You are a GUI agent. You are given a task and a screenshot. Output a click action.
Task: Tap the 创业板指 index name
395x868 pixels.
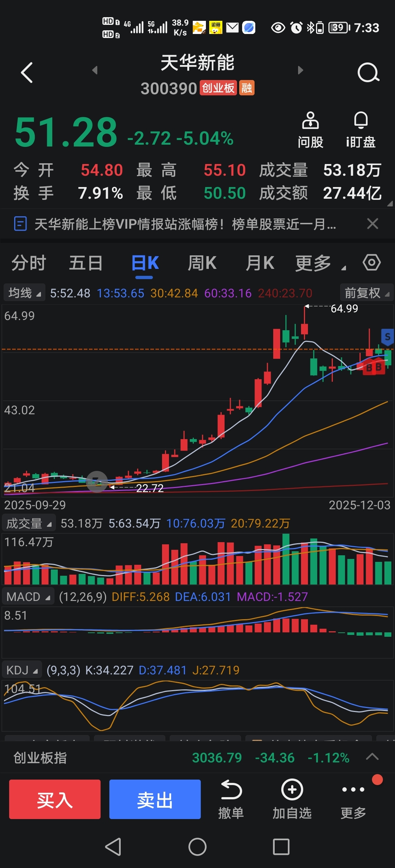[x=40, y=758]
